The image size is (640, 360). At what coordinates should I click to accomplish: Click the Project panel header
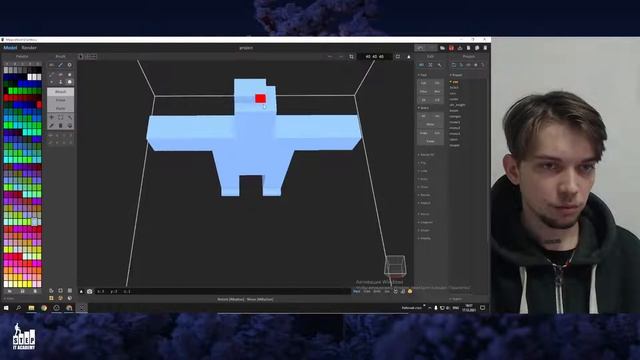pyautogui.click(x=469, y=56)
